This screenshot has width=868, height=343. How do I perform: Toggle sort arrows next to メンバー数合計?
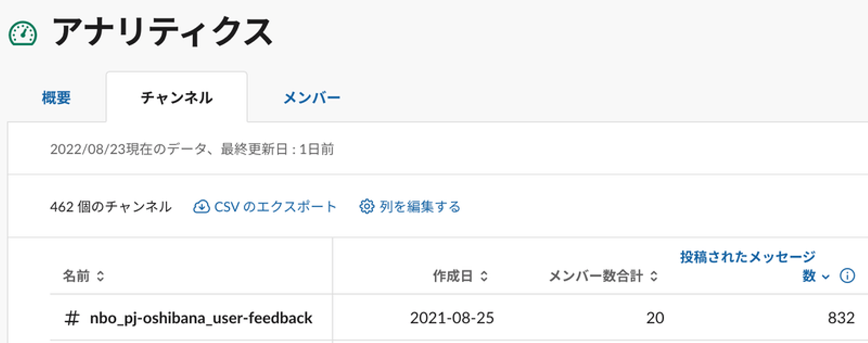pyautogui.click(x=653, y=277)
